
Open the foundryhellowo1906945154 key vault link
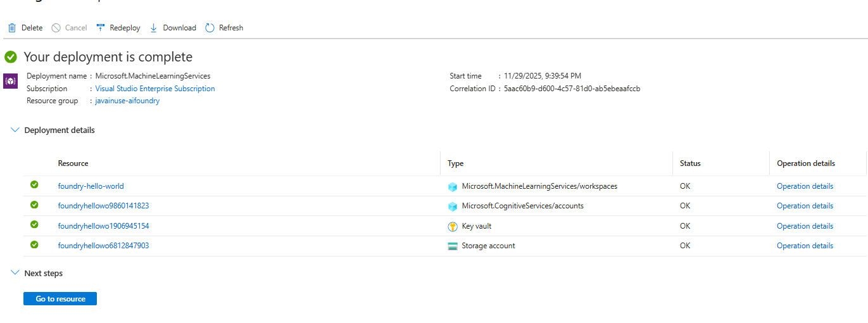(x=103, y=226)
